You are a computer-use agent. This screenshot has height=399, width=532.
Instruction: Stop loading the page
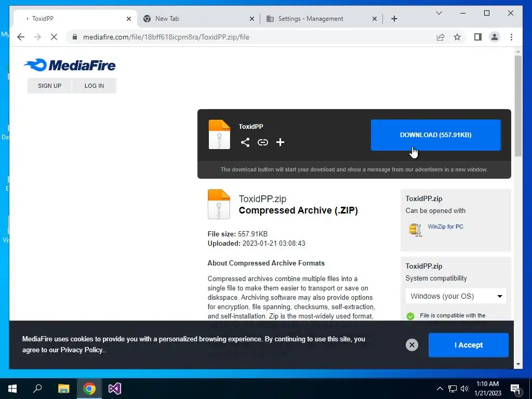coord(54,37)
